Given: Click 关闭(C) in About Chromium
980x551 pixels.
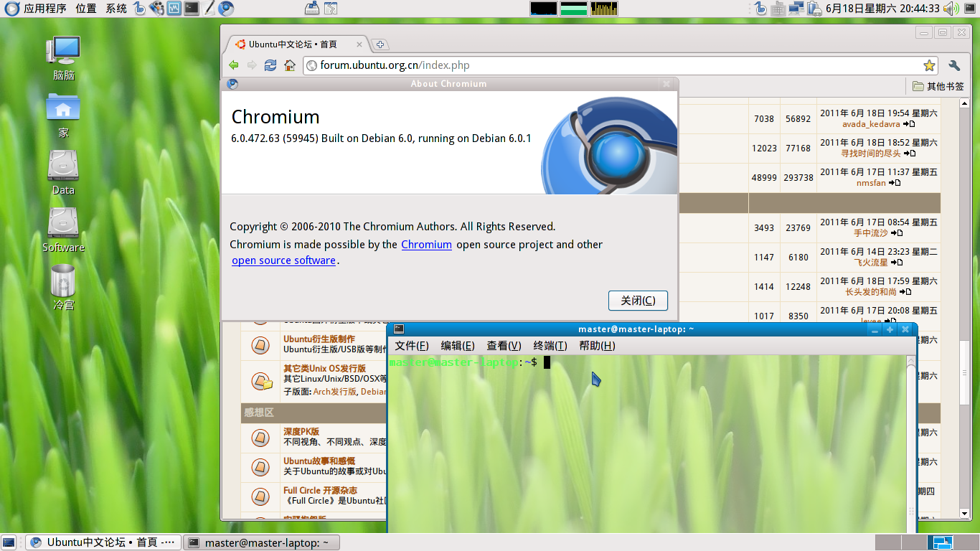Looking at the screenshot, I should click(638, 301).
